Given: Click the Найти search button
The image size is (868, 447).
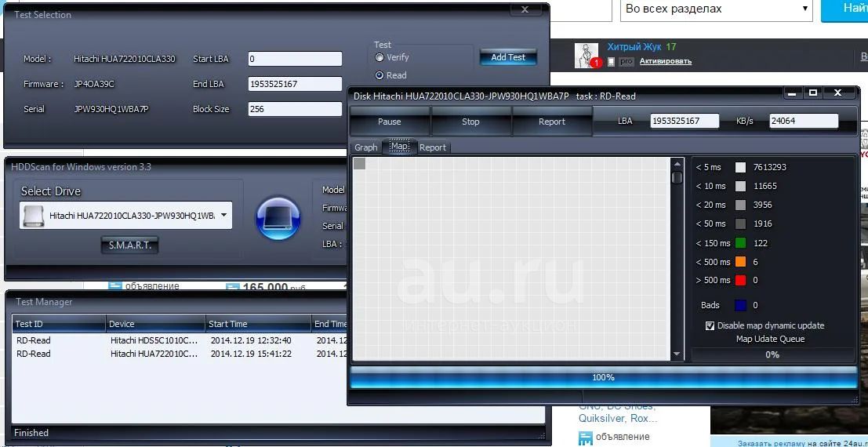Looking at the screenshot, I should (844, 10).
